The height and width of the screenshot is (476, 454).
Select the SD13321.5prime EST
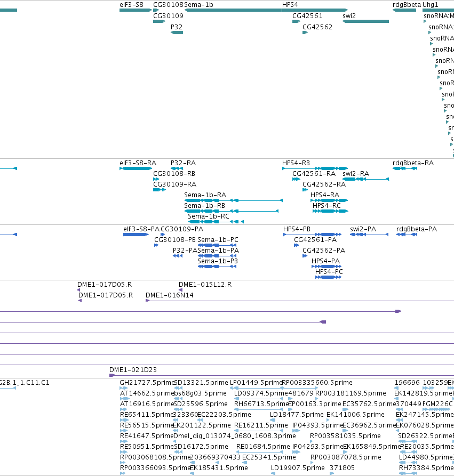tap(178, 388)
